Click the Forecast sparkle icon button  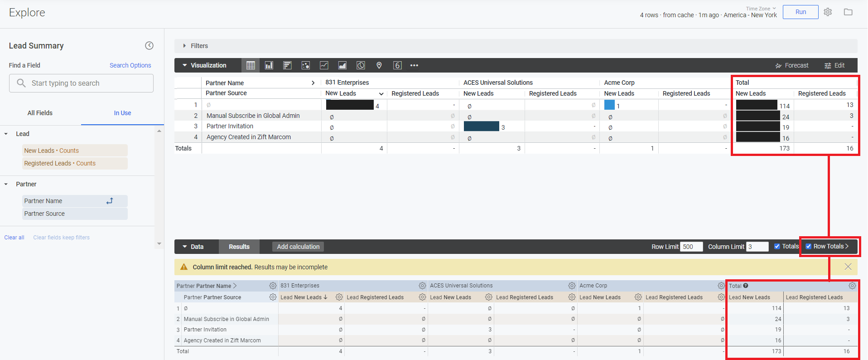point(791,65)
